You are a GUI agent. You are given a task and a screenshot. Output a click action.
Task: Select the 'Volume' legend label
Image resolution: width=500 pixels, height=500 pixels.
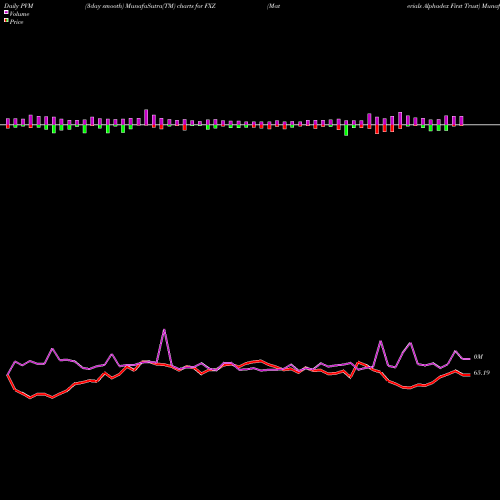tap(19, 14)
